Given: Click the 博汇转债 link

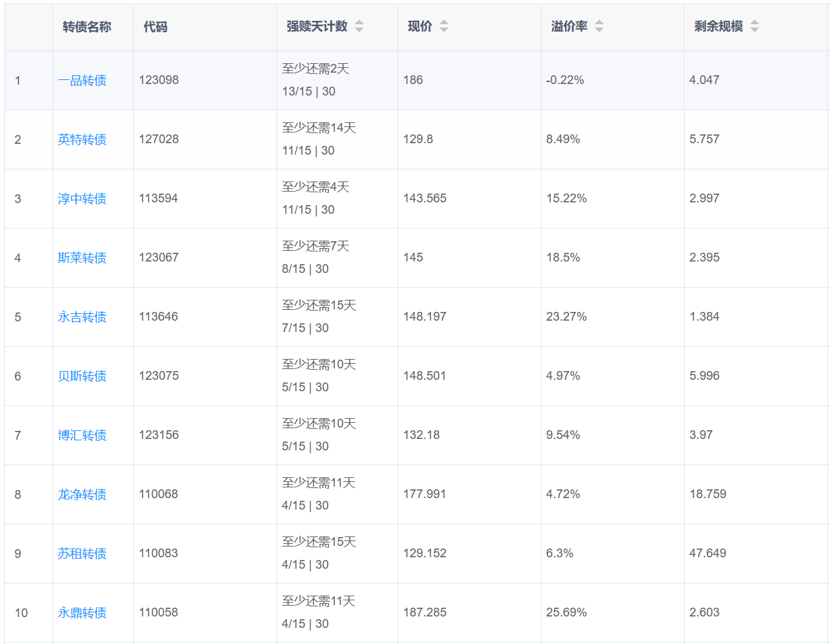Looking at the screenshot, I should coord(82,436).
